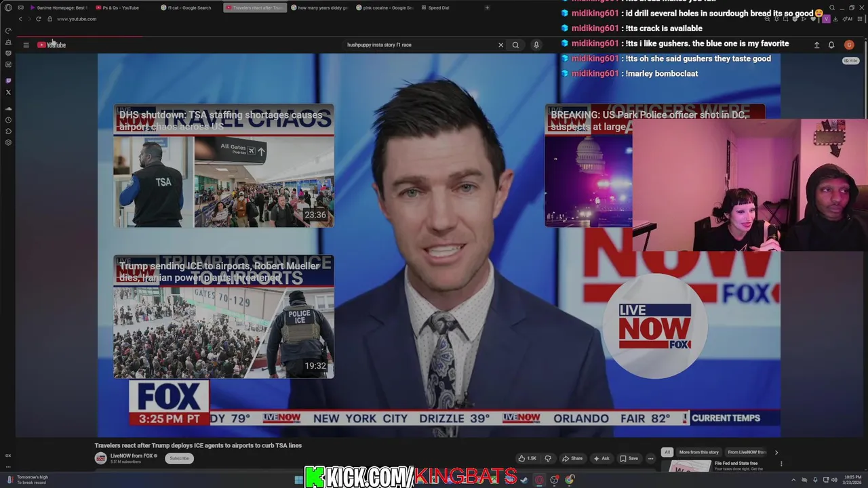Image resolution: width=868 pixels, height=488 pixels.
Task: Click the Opera GX logo menu
Action: (x=8, y=7)
